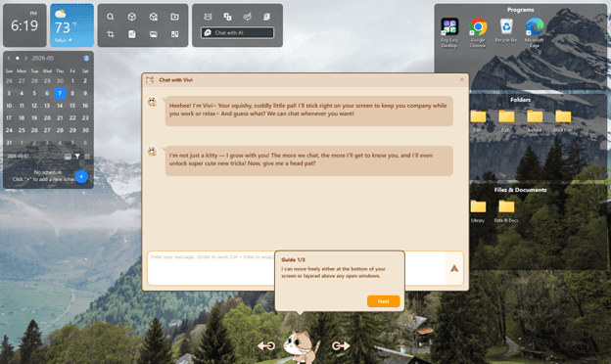Open the Google Chrome shortcut
Image resolution: width=611 pixels, height=364 pixels.
(x=478, y=32)
